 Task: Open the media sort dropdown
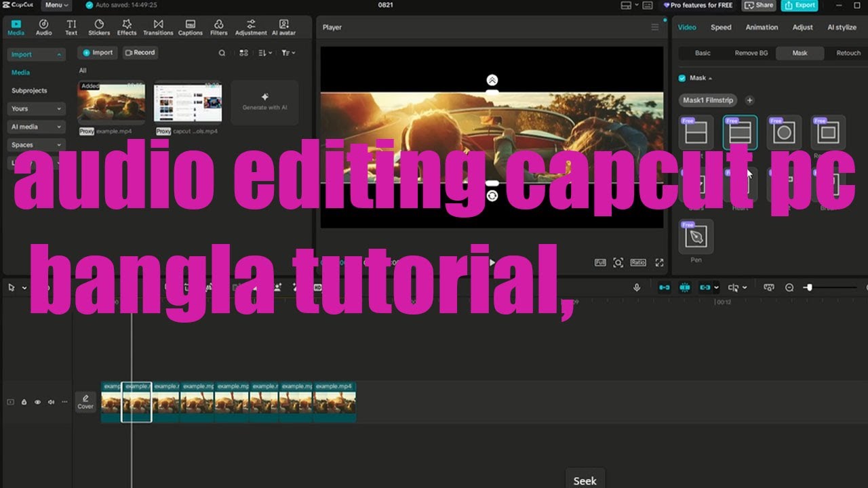[x=265, y=53]
